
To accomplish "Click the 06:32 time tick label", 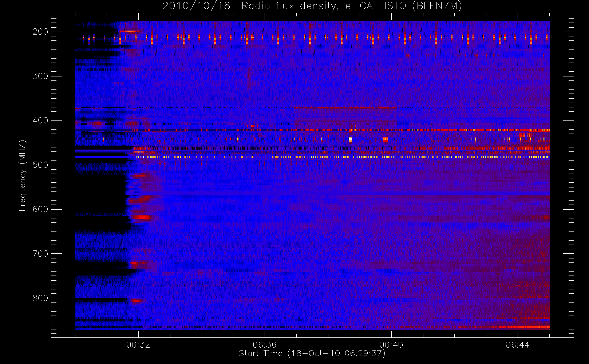I will click(138, 345).
